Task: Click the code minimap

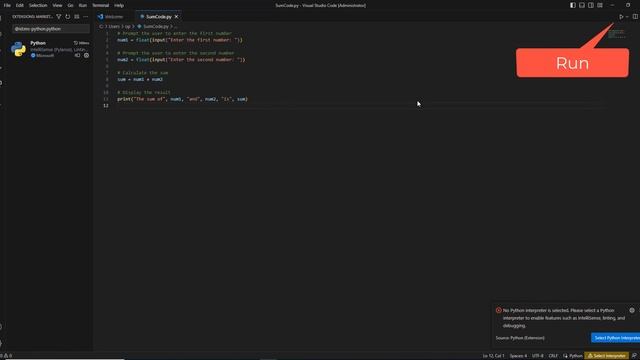Action: [616, 34]
